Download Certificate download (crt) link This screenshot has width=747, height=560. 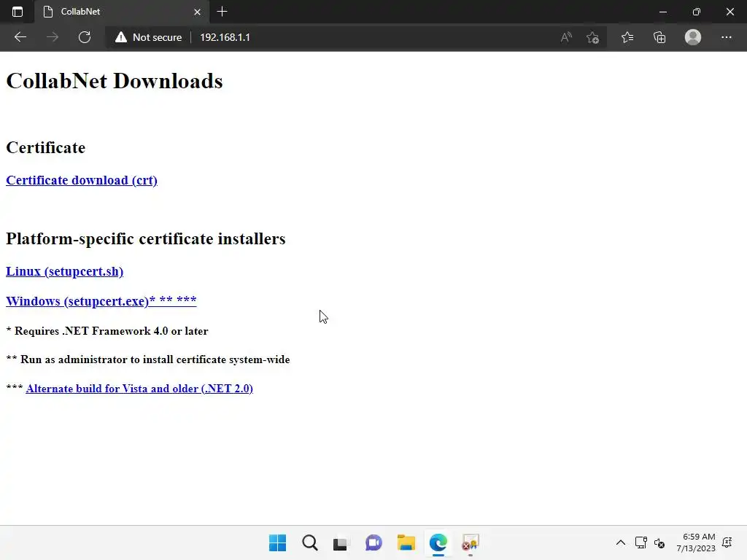pyautogui.click(x=82, y=180)
